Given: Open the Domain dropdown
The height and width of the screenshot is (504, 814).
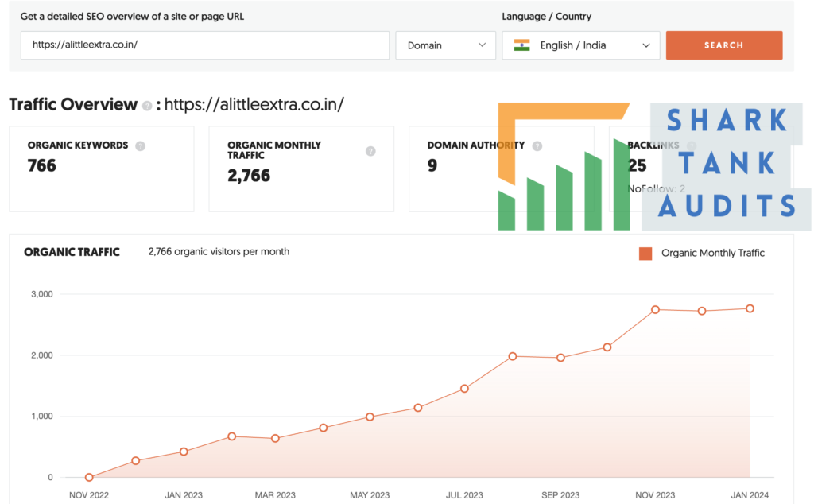Looking at the screenshot, I should pos(445,45).
